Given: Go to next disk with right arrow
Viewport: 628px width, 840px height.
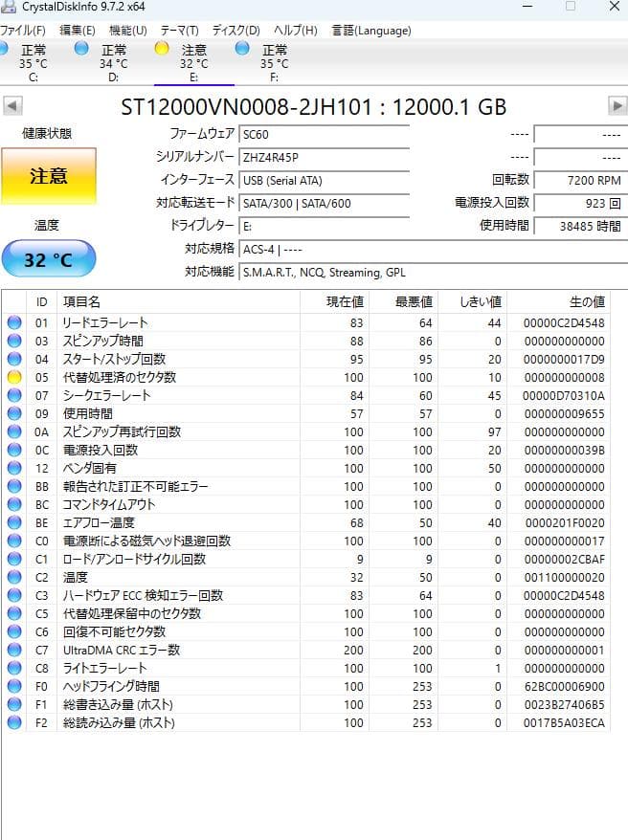Looking at the screenshot, I should point(617,105).
